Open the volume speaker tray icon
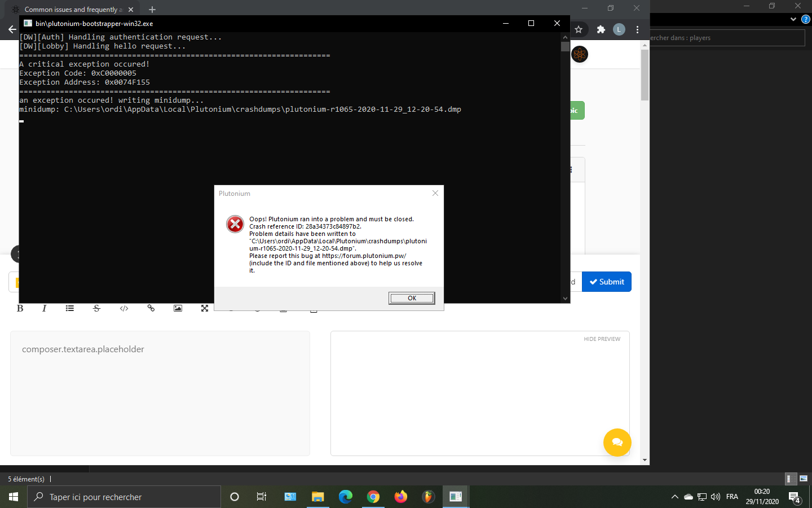Screen dimensions: 812x508 tap(716, 497)
